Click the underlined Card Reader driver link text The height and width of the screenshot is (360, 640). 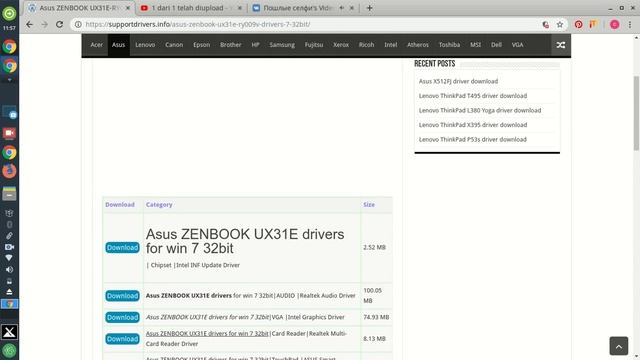207,333
